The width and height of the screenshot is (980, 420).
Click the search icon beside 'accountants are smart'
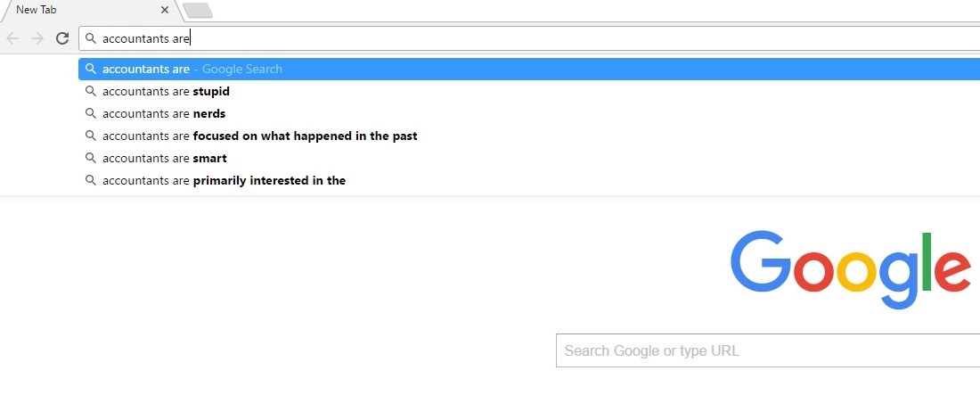click(91, 159)
